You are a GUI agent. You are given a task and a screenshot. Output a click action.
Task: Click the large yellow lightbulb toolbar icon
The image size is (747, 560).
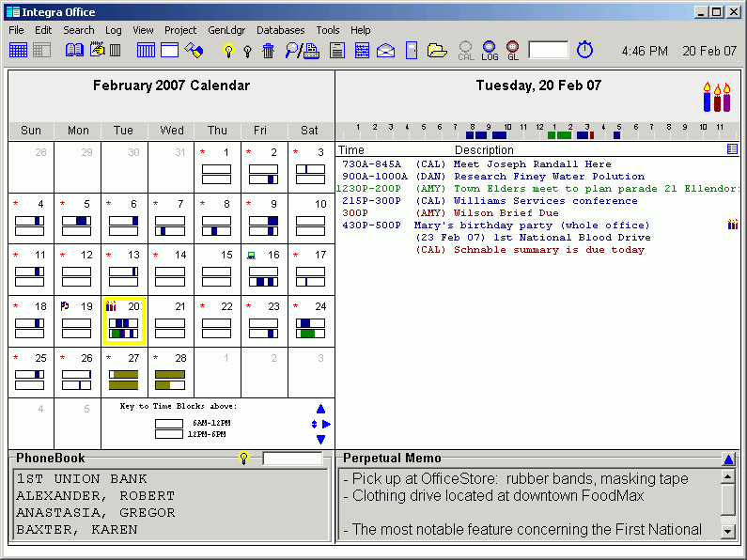[229, 50]
